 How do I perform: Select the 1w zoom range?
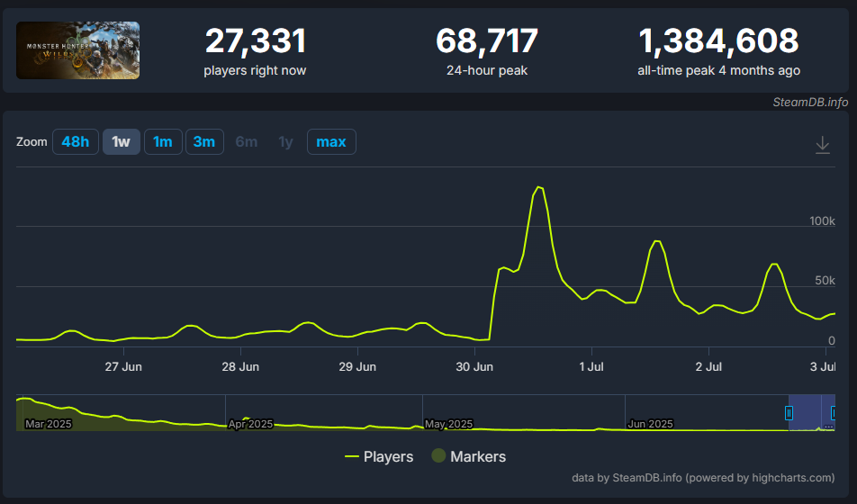122,141
